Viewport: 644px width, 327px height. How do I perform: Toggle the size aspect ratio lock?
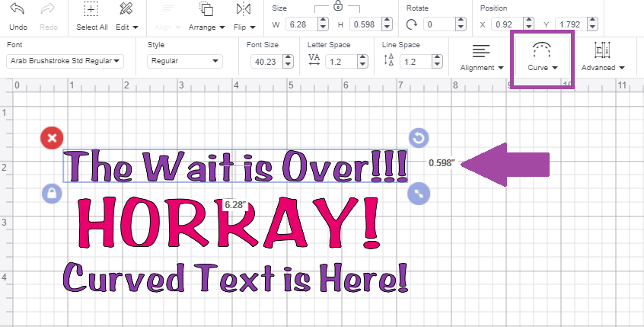click(337, 6)
